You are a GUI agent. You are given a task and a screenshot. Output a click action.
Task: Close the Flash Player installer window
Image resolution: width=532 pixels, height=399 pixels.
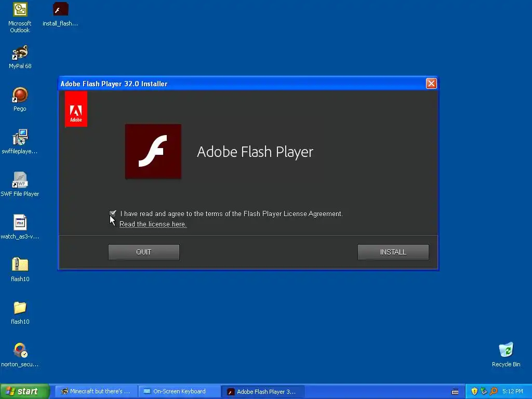point(431,84)
